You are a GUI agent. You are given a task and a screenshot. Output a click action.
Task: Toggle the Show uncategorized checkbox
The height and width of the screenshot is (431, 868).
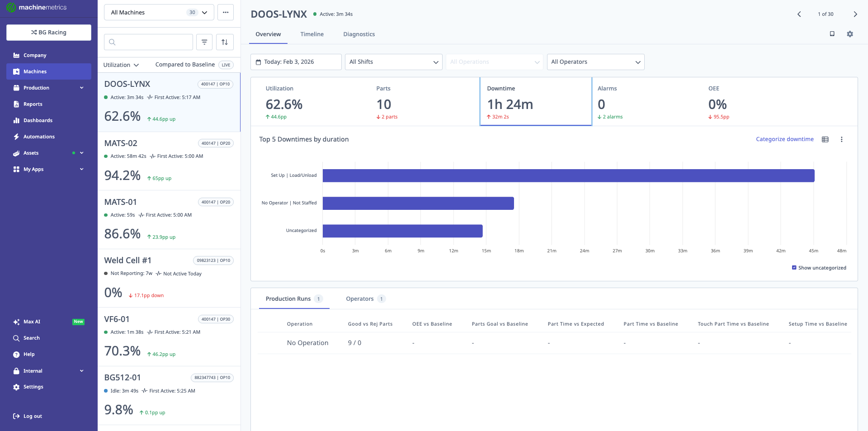[x=794, y=268]
